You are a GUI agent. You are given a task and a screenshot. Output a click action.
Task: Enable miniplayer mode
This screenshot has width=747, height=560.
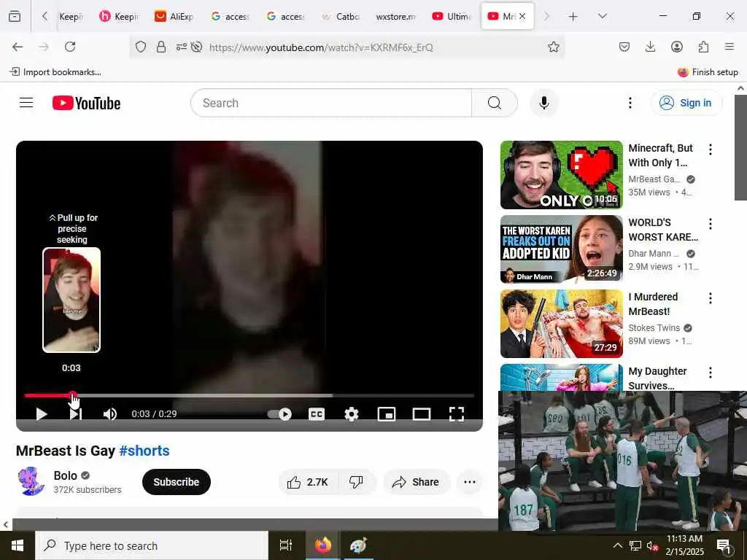[x=387, y=414]
